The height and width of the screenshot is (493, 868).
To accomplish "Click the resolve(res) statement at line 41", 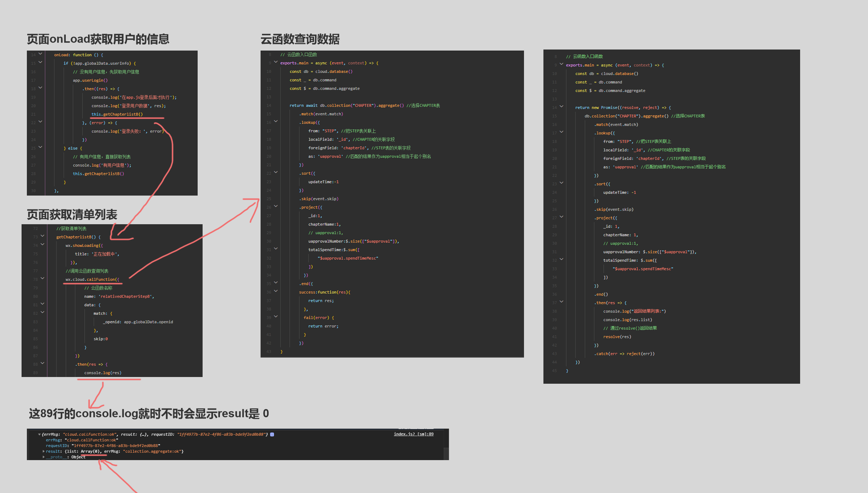I will [x=617, y=337].
